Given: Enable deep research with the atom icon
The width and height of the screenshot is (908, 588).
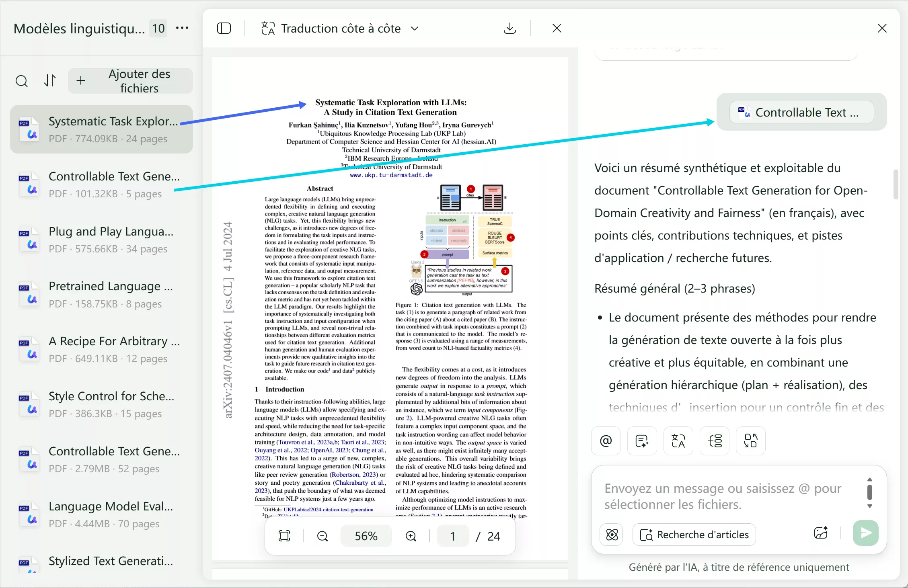Looking at the screenshot, I should tap(612, 535).
